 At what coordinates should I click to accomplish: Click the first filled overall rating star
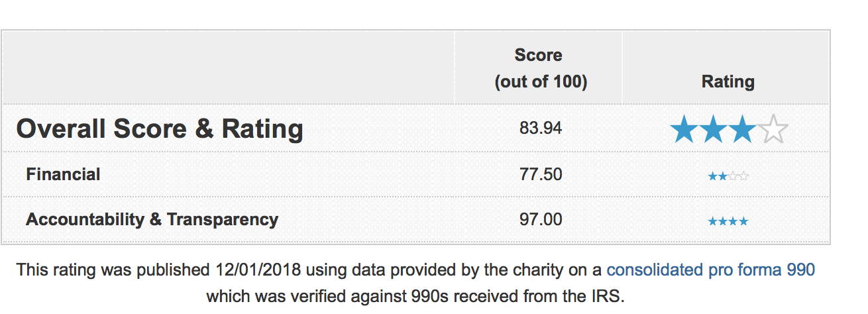pos(684,129)
